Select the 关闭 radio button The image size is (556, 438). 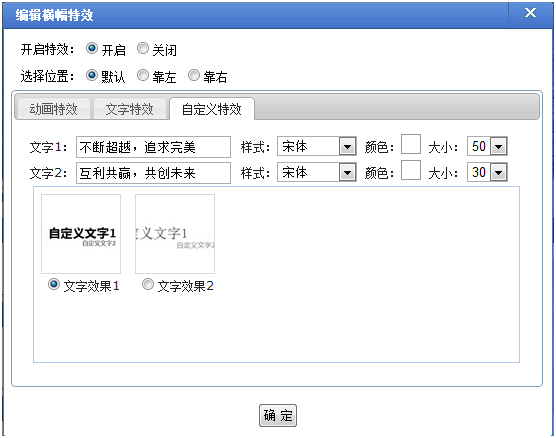coord(143,48)
